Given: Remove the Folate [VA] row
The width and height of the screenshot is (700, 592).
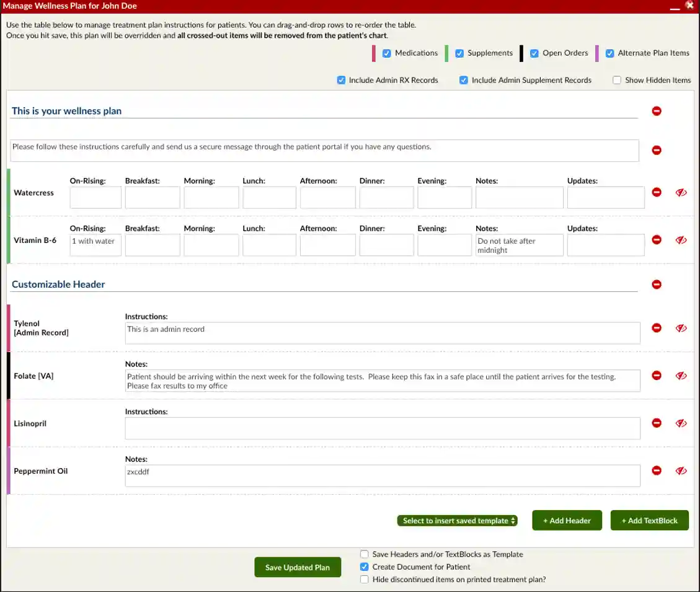Looking at the screenshot, I should click(657, 376).
